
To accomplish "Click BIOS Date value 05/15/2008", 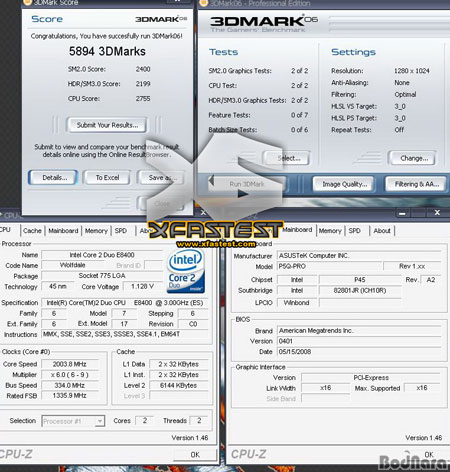I will pos(359,352).
